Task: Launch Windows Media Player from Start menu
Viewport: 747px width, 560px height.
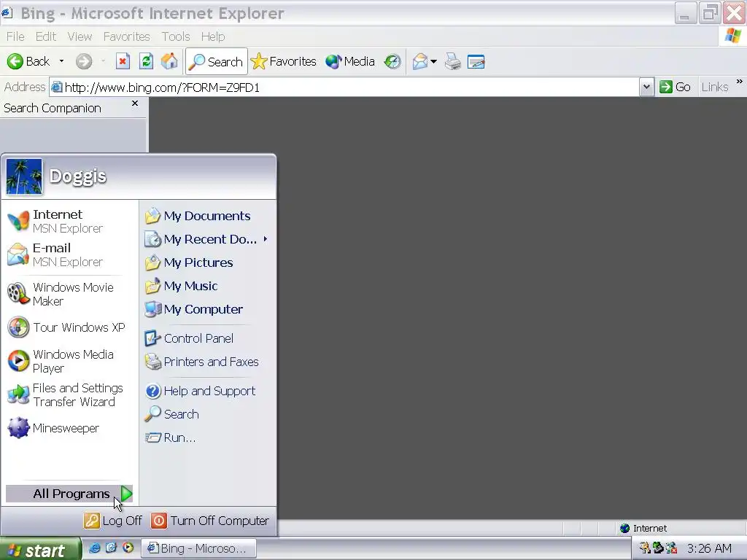Action: pyautogui.click(x=69, y=361)
